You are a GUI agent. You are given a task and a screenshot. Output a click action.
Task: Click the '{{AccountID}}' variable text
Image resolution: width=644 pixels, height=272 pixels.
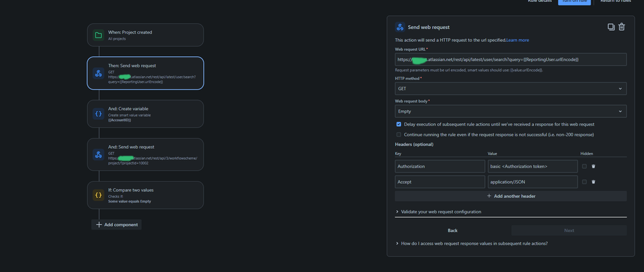[119, 120]
